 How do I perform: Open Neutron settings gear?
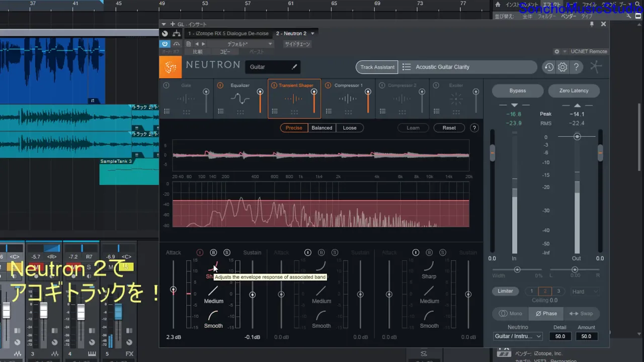pos(562,67)
